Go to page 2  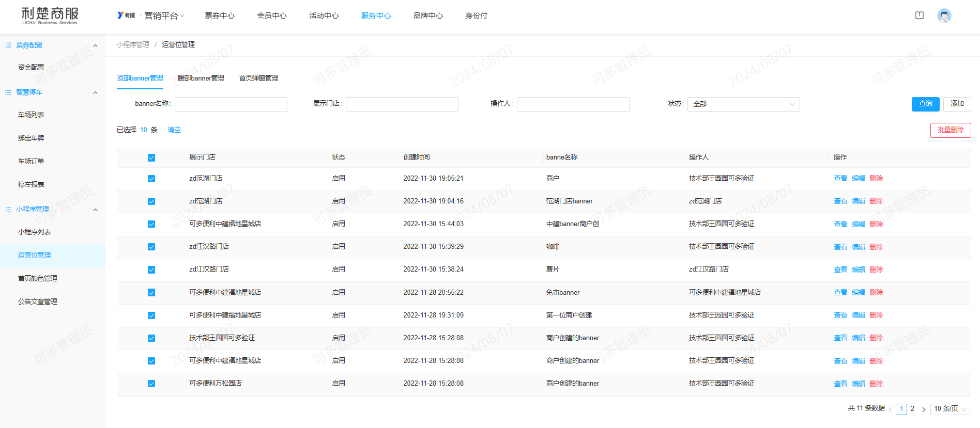[x=912, y=409]
